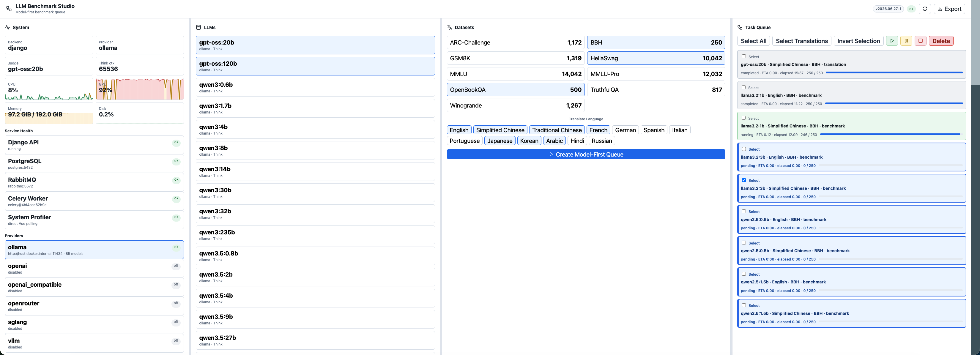The width and height of the screenshot is (980, 355).
Task: Start selected tasks with the green play button
Action: (x=892, y=41)
